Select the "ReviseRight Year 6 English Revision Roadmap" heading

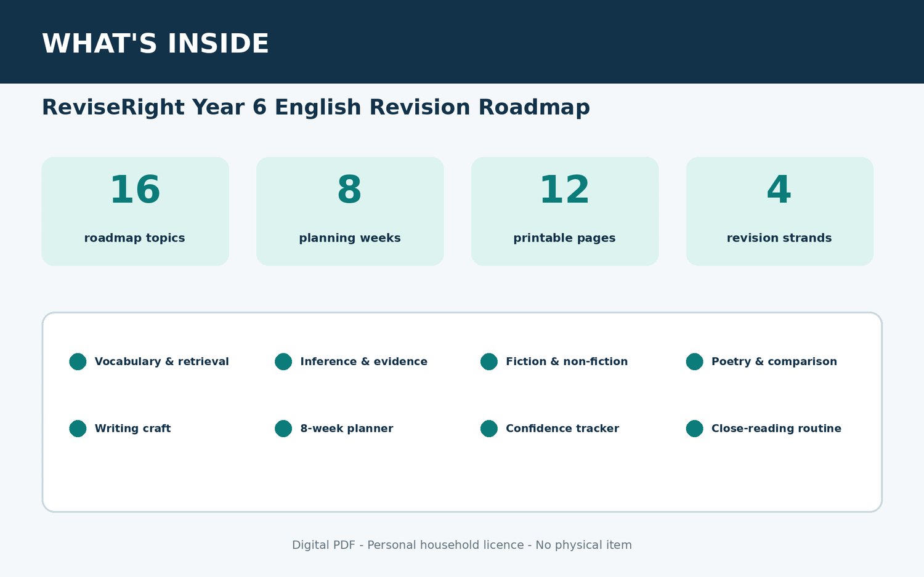tap(316, 107)
